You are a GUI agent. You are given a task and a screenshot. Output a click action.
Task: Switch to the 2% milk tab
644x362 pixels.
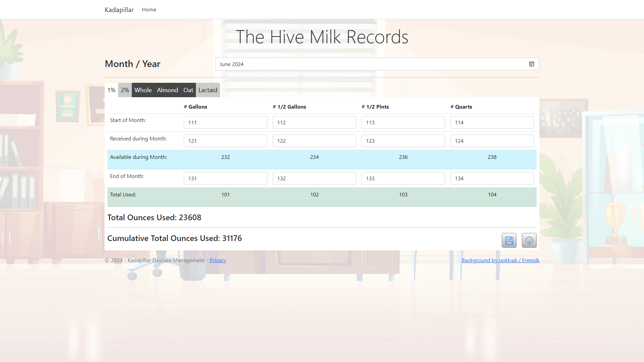(125, 90)
